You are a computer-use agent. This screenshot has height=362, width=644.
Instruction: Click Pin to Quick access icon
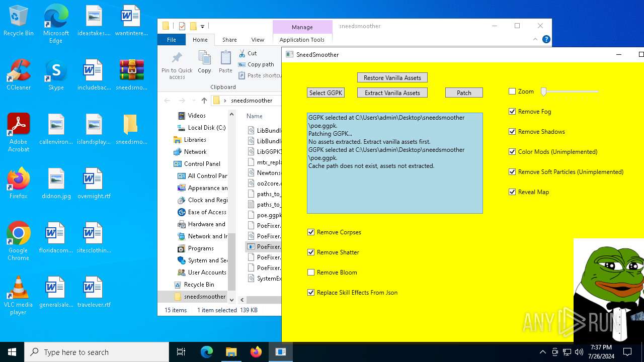177,65
